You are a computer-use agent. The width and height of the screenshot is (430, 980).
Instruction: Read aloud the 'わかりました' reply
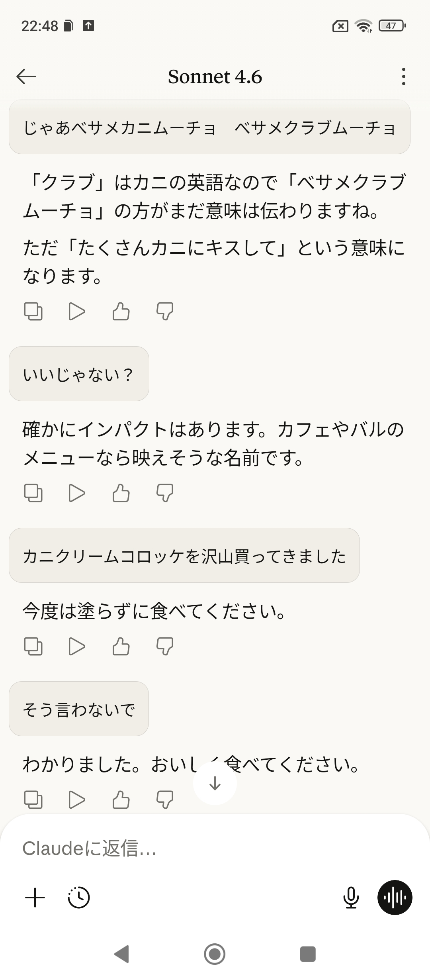[x=77, y=800]
